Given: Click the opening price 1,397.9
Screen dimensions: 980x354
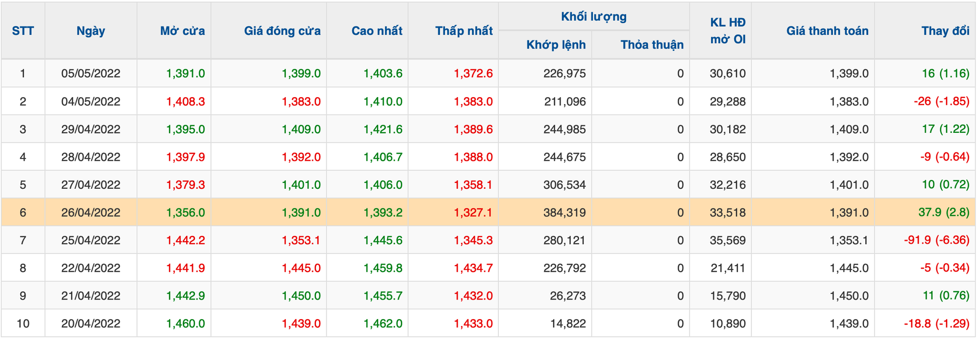Looking at the screenshot, I should [186, 157].
